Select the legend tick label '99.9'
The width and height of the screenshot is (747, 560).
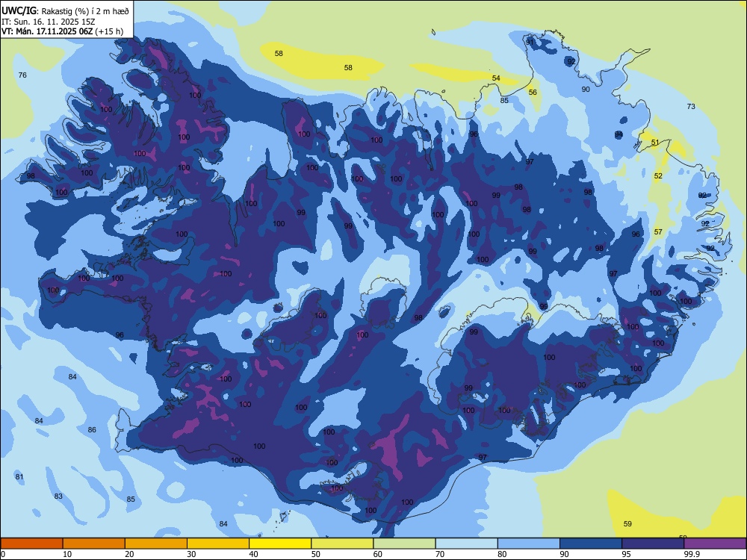click(x=691, y=554)
